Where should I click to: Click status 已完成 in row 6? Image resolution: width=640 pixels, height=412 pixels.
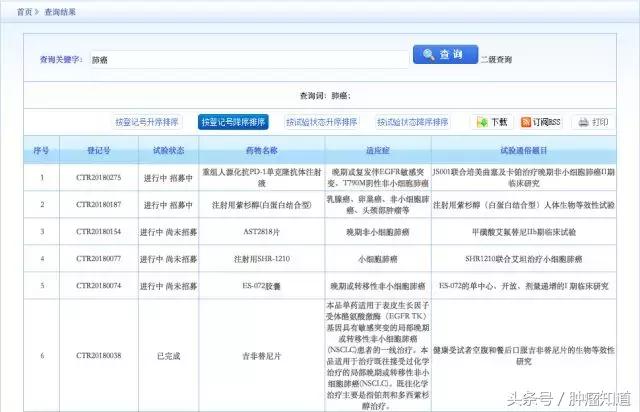coord(169,356)
